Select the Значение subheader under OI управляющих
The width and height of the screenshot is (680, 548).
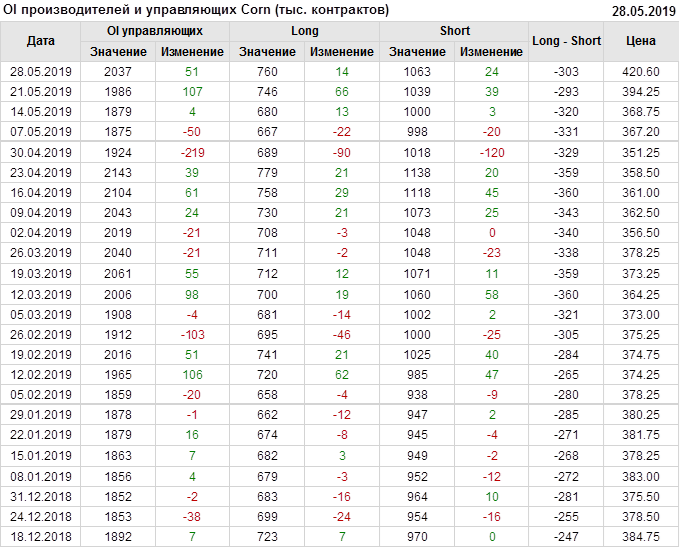118,52
